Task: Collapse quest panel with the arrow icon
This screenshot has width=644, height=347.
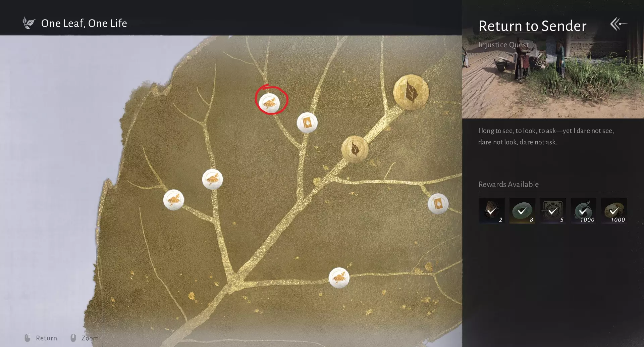Action: (618, 24)
